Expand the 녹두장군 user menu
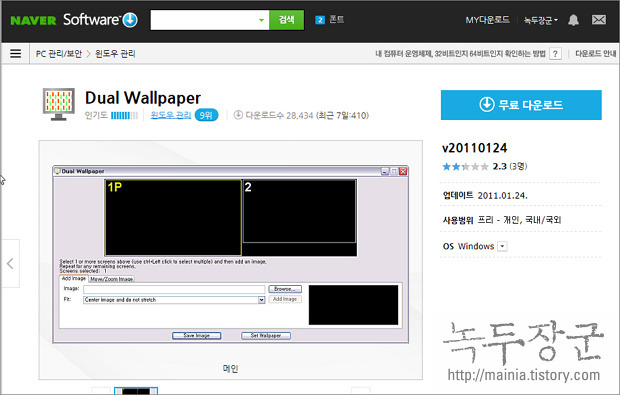Image resolution: width=620 pixels, height=395 pixels. click(x=541, y=20)
